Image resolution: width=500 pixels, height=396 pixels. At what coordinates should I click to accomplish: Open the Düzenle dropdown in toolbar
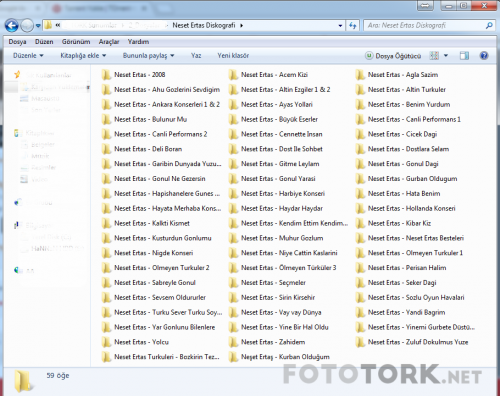28,56
